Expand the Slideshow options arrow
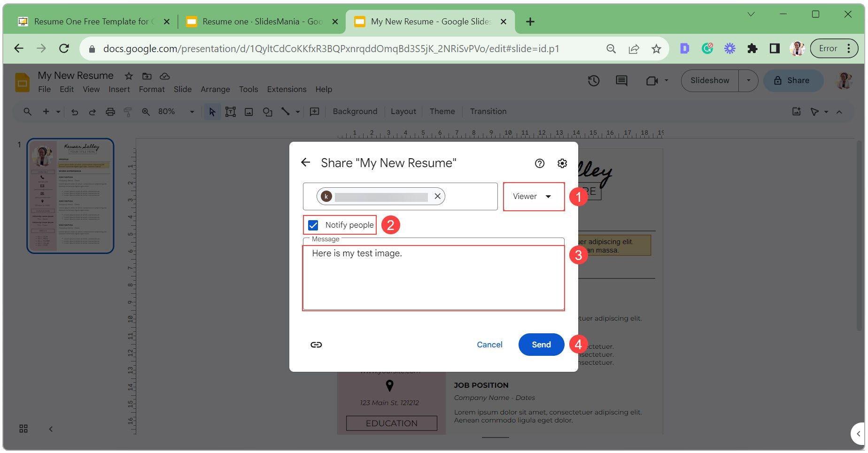Viewport: 868px width, 453px height. point(748,80)
